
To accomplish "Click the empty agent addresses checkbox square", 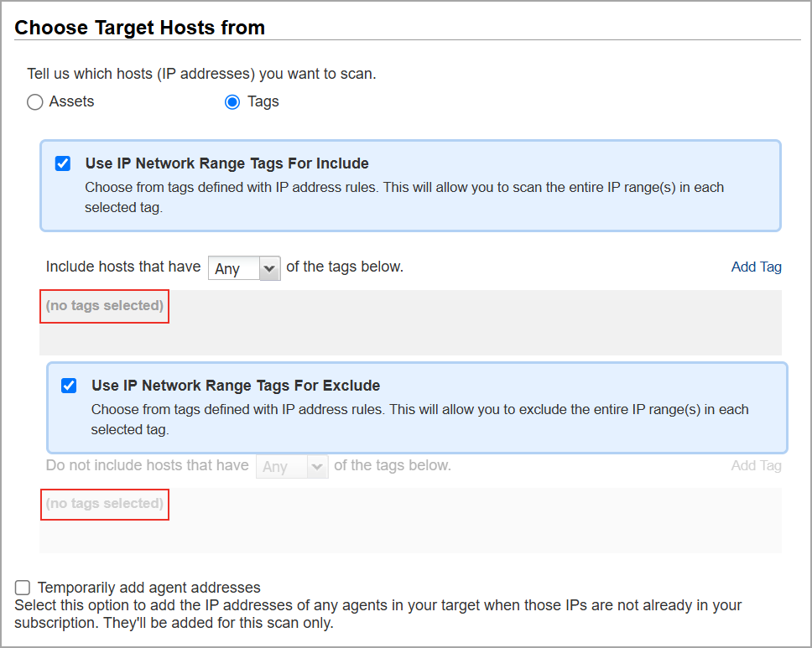I will pos(22,587).
